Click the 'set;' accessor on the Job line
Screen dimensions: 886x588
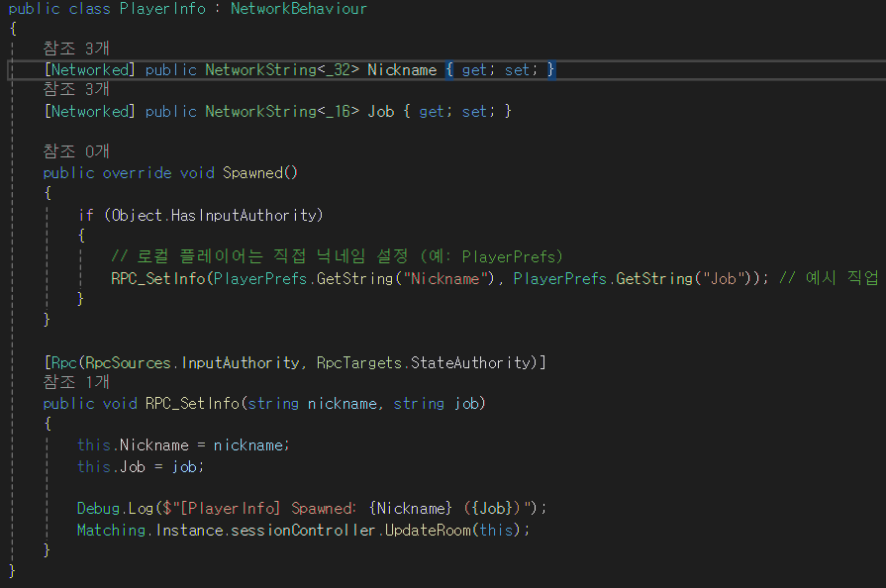(x=478, y=111)
